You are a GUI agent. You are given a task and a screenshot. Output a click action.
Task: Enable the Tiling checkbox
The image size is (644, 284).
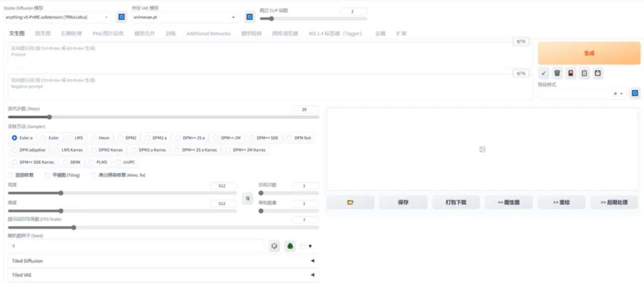(x=48, y=175)
